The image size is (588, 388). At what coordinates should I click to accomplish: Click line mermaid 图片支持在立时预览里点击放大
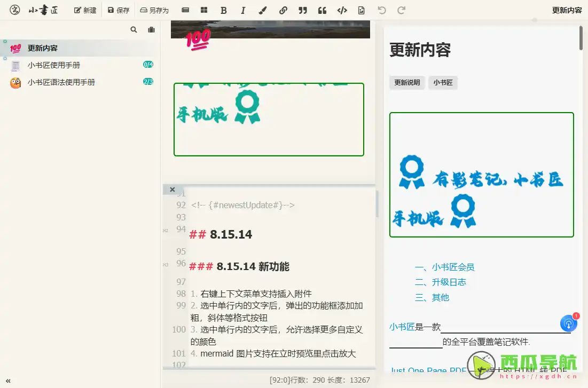tap(273, 353)
